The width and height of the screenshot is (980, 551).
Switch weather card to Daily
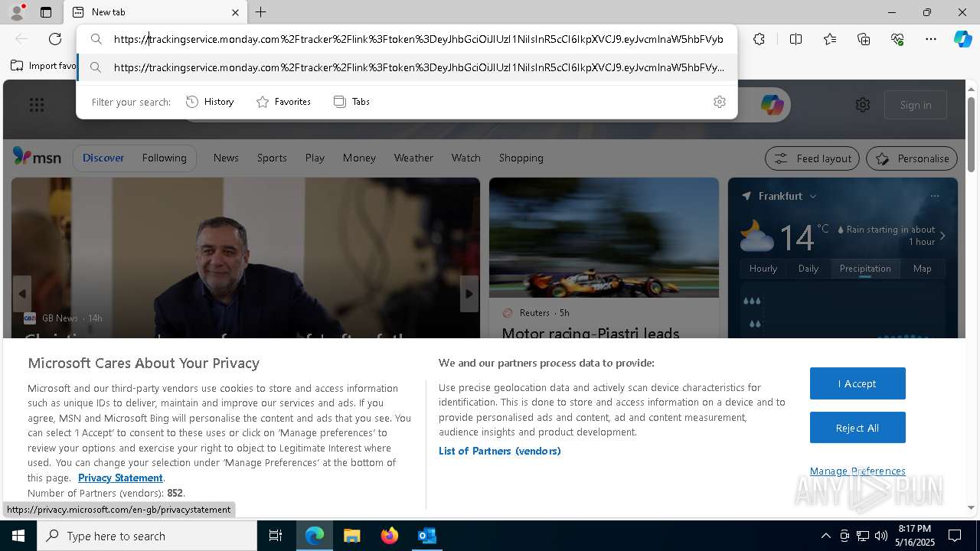(808, 269)
